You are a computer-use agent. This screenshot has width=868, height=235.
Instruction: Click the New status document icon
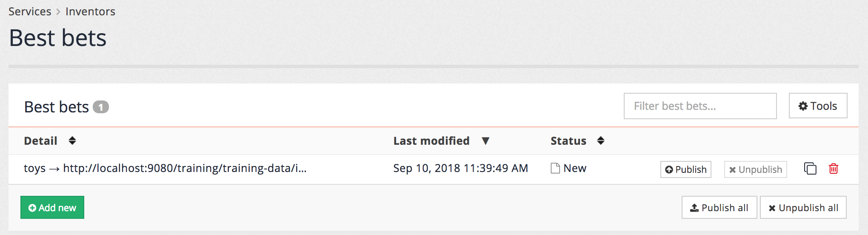pos(555,168)
